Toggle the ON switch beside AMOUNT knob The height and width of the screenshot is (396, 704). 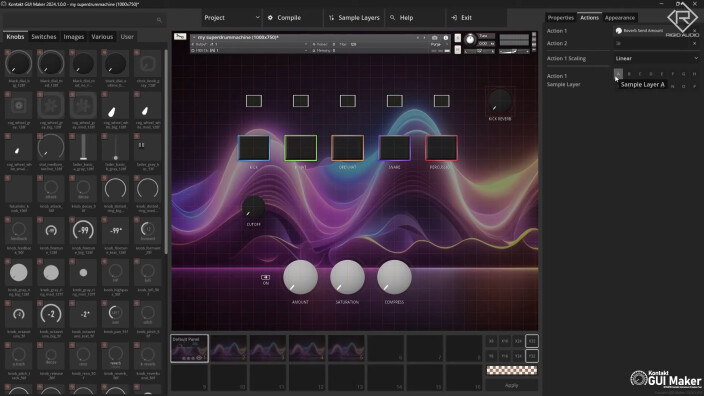(266, 277)
